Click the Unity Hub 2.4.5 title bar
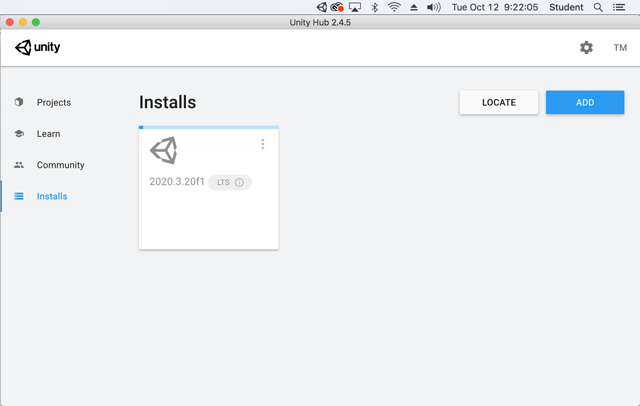The height and width of the screenshot is (406, 640). click(x=320, y=22)
